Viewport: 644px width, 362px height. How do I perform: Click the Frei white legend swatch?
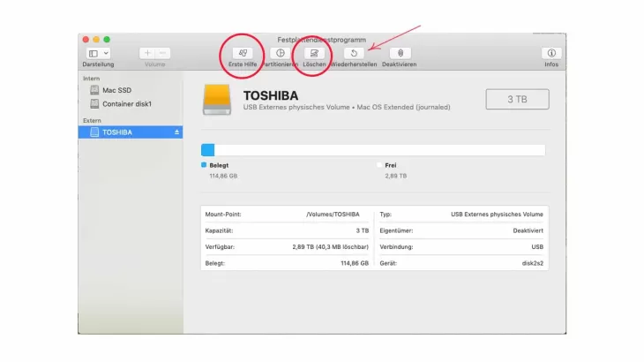point(379,165)
